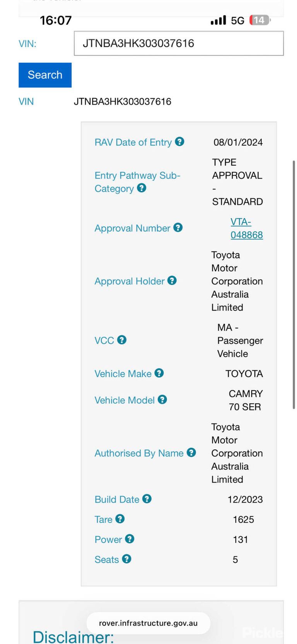Click help icon next to Entry Pathway Sub-Category
The image size is (297, 644).
pyautogui.click(x=142, y=188)
